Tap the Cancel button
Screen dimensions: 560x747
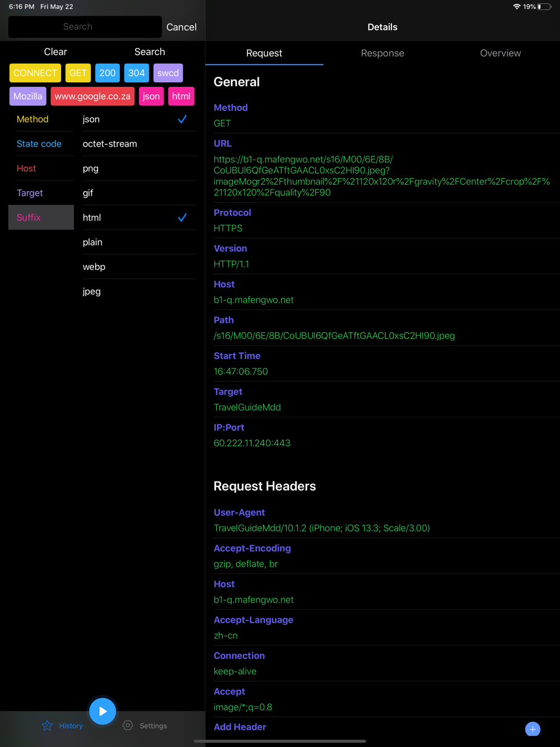pyautogui.click(x=181, y=27)
